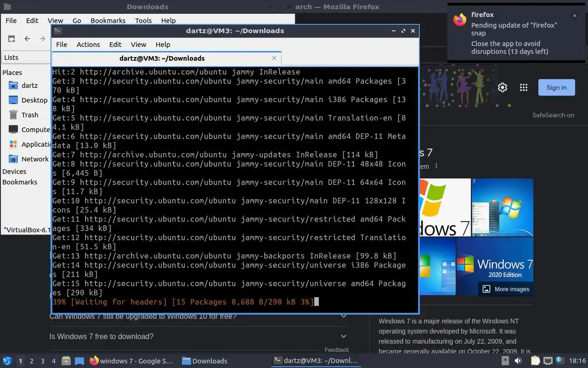Viewport: 588px width, 368px height.
Task: Click More images button on Windows 7 panel
Action: point(506,289)
